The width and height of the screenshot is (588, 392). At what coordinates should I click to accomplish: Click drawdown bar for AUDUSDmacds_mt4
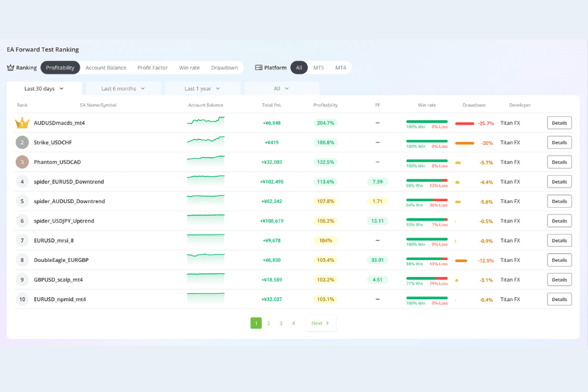[465, 123]
